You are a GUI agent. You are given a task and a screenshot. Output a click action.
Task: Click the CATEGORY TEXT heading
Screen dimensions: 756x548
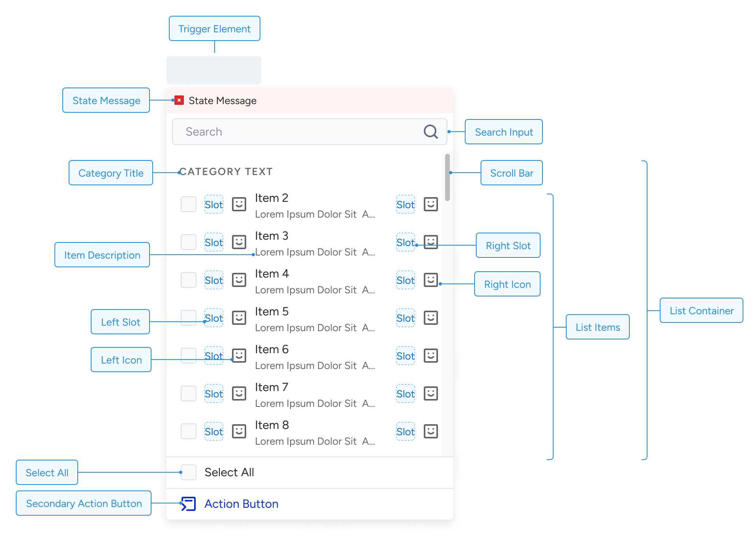click(x=226, y=171)
